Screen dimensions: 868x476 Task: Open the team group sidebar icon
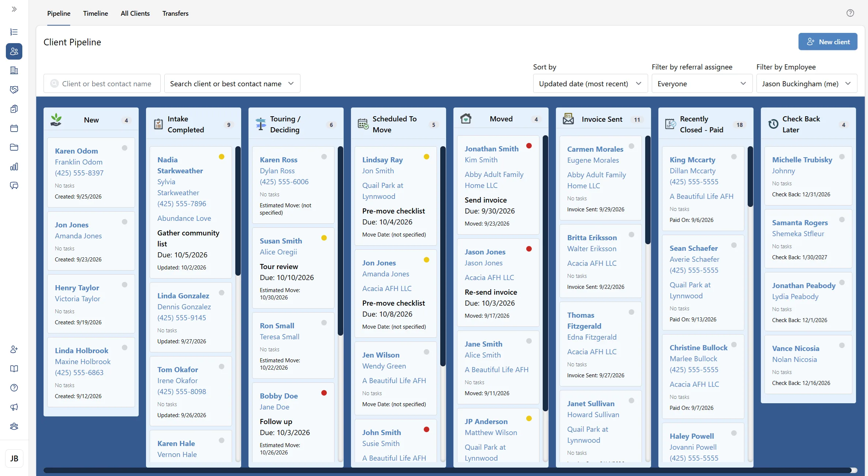[x=14, y=426]
